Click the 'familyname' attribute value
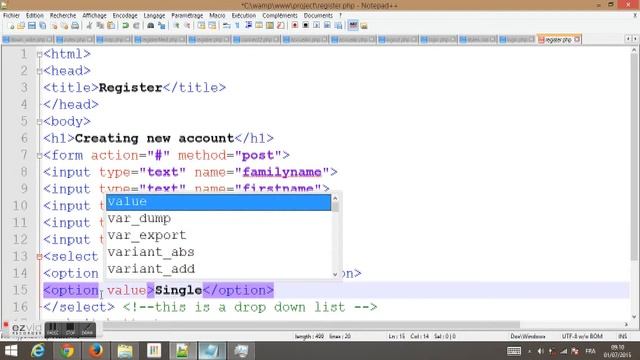Viewport: 640px width, 360px height. click(282, 172)
